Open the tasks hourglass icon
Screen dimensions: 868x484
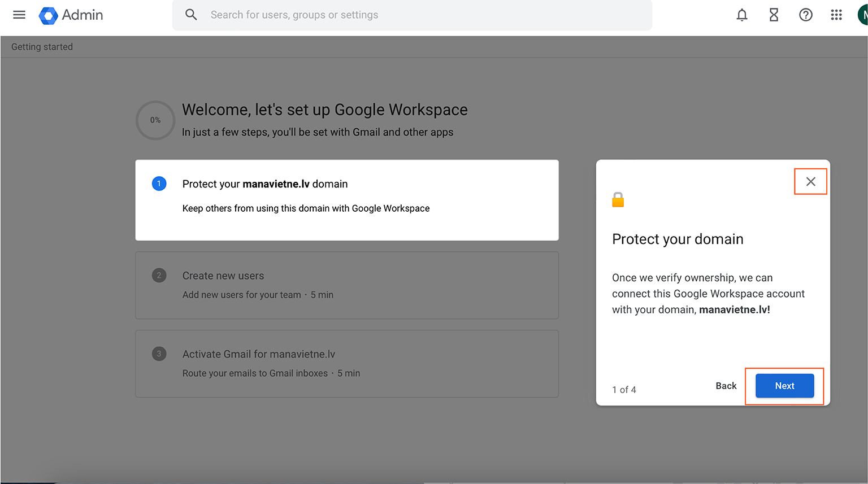click(774, 15)
